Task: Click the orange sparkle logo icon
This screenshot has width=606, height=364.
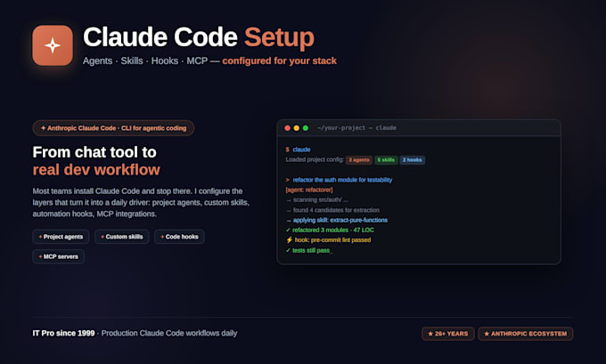Action: [x=53, y=45]
